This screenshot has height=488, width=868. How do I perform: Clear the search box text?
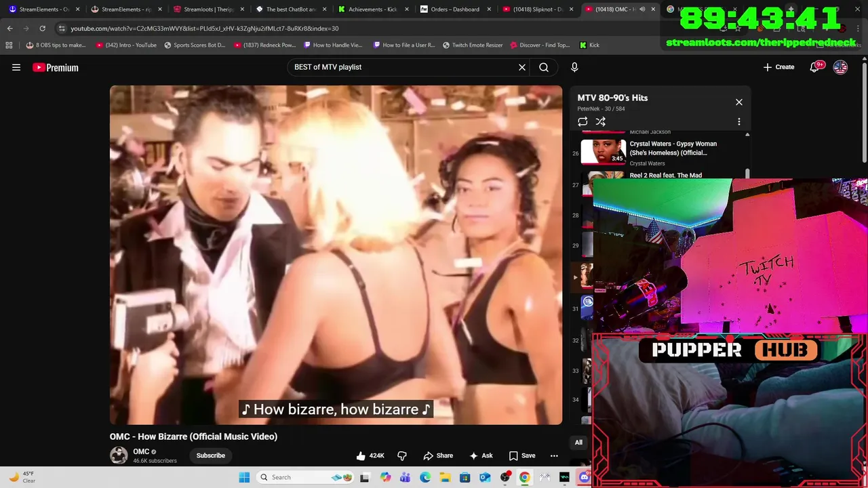click(522, 67)
